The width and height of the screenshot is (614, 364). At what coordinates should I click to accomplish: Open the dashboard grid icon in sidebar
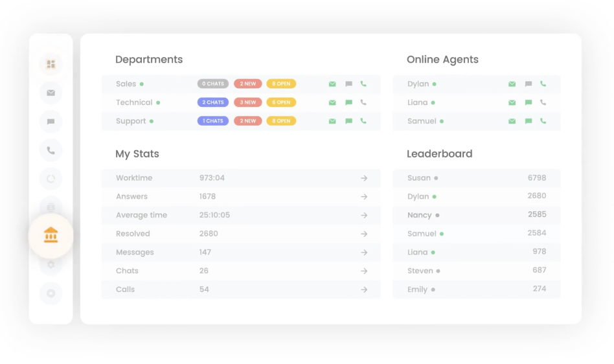coord(51,64)
